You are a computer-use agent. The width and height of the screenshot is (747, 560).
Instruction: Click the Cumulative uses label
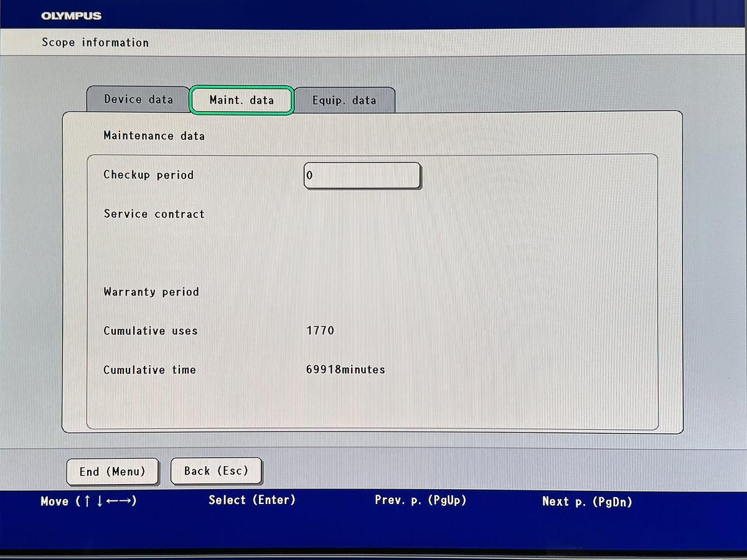pyautogui.click(x=151, y=331)
